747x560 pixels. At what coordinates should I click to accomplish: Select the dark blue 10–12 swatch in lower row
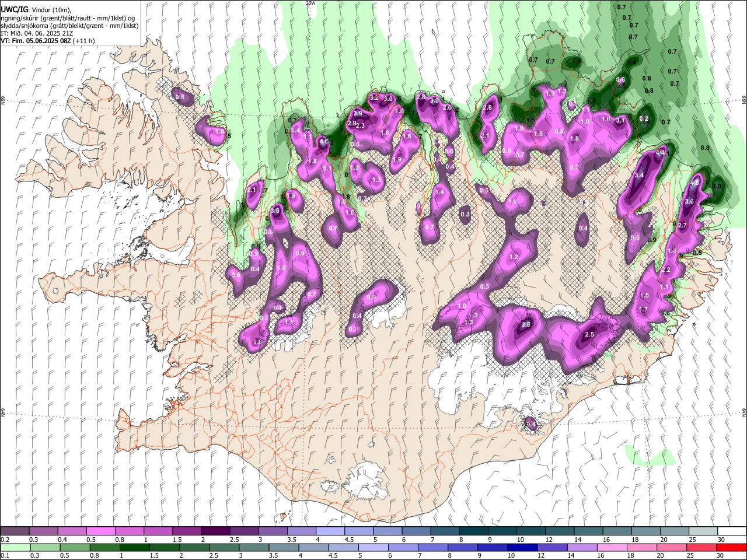pyautogui.click(x=522, y=548)
